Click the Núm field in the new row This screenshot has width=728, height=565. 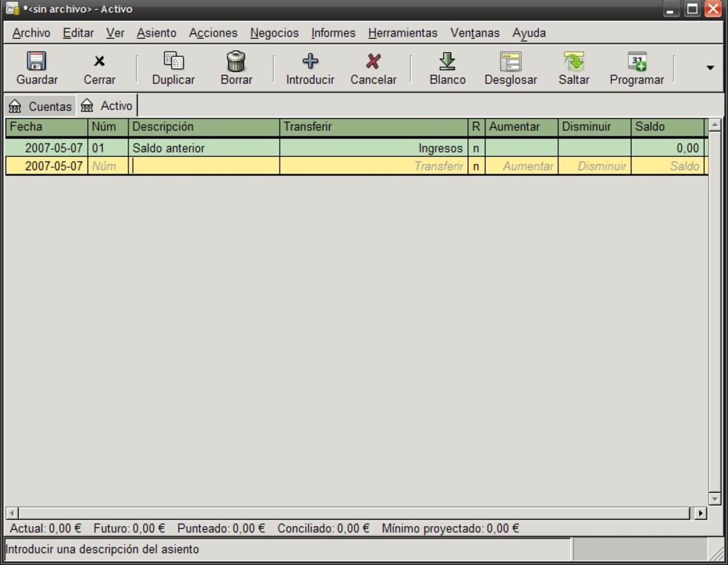coord(108,166)
